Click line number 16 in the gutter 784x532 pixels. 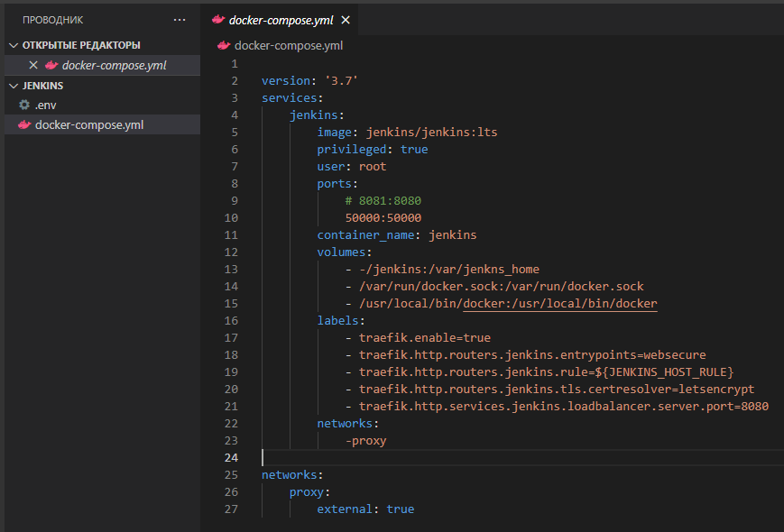click(230, 320)
